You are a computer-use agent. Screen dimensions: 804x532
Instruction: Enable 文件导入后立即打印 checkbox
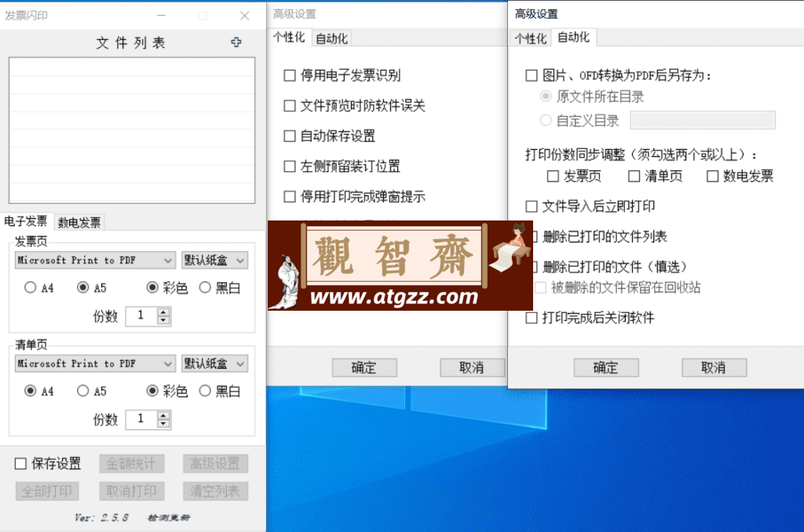(532, 206)
